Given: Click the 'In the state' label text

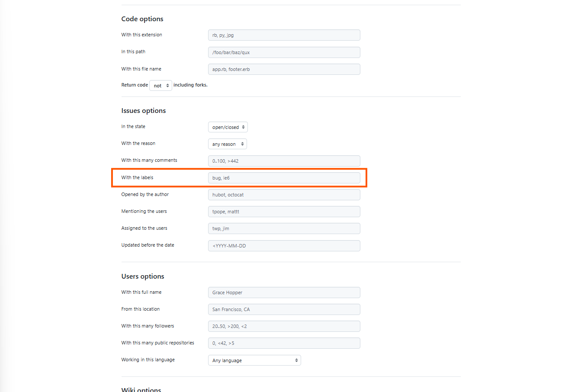Looking at the screenshot, I should pos(133,126).
